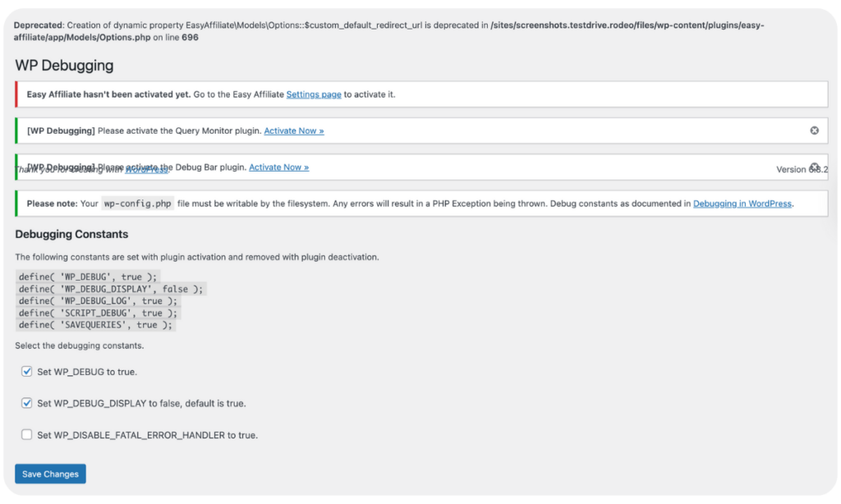Screen dimensions: 841x504
Task: Uncheck Set WP_DEBUG to true
Action: (27, 371)
